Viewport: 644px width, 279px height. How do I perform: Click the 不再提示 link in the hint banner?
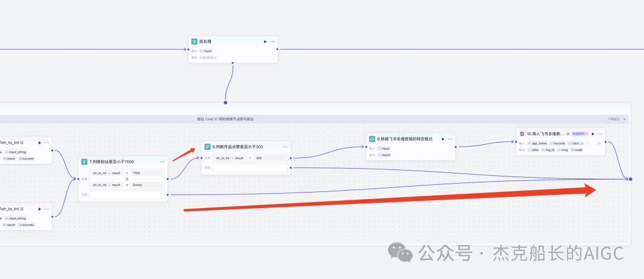point(614,119)
